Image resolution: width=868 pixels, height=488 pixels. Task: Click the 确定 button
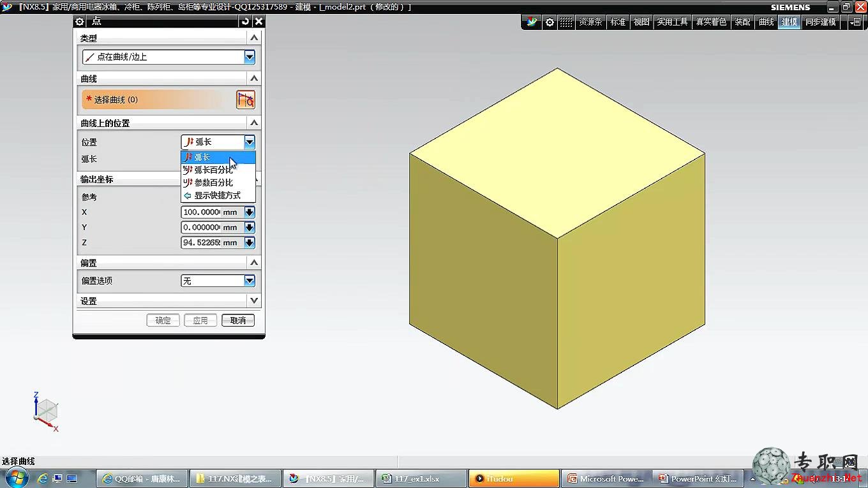pyautogui.click(x=163, y=320)
